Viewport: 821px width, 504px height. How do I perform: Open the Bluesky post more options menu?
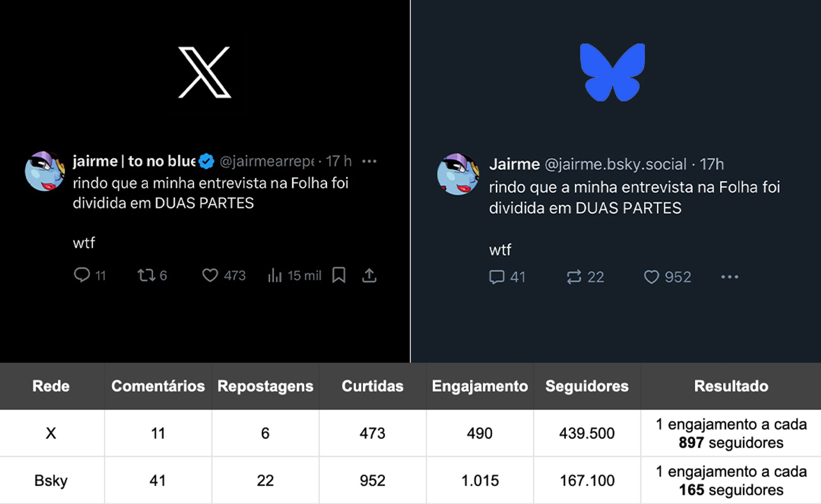(x=730, y=277)
